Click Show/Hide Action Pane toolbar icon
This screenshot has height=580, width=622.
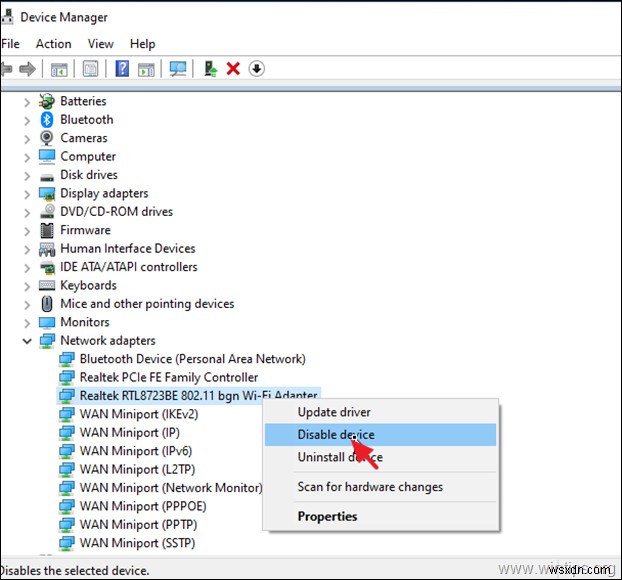[x=146, y=69]
